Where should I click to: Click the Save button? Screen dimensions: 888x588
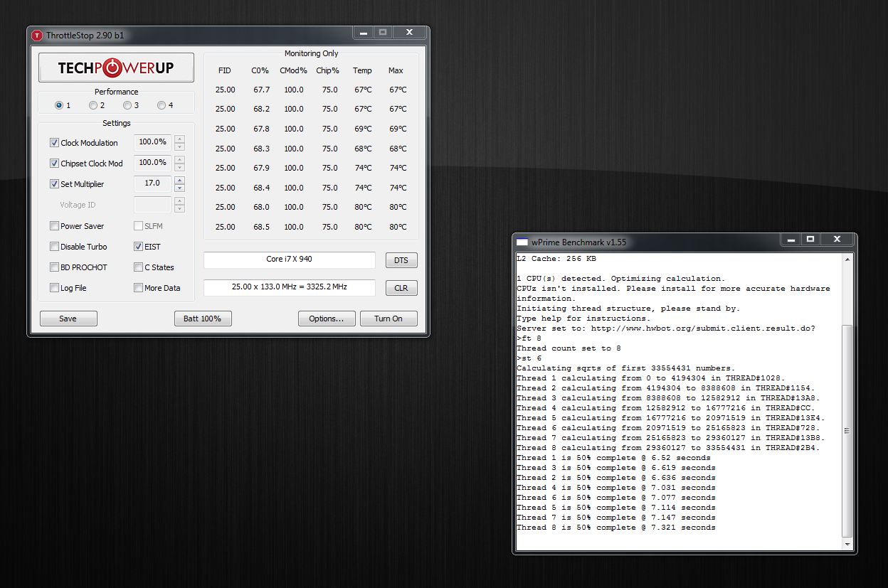pos(68,319)
